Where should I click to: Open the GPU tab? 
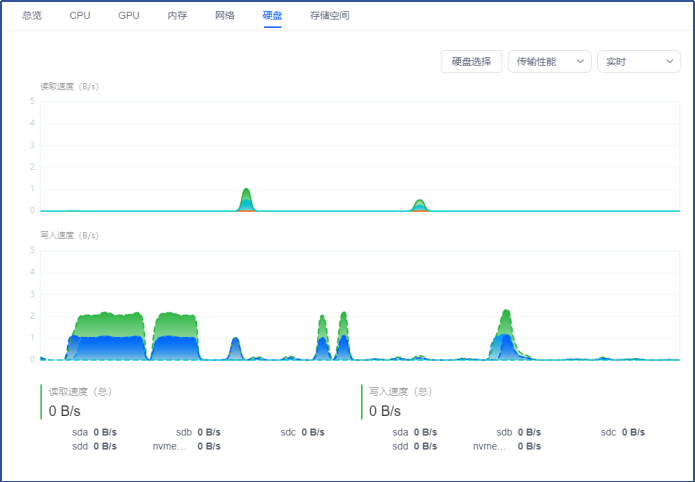(129, 16)
